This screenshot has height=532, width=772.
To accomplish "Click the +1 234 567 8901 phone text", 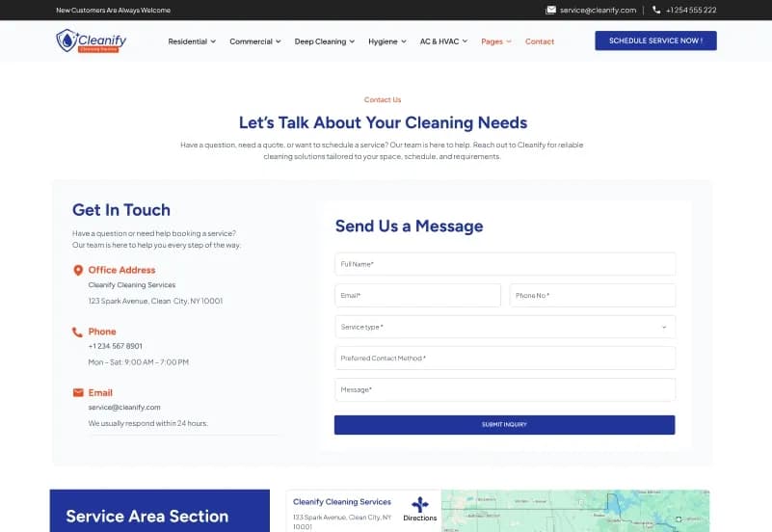I will tap(116, 346).
